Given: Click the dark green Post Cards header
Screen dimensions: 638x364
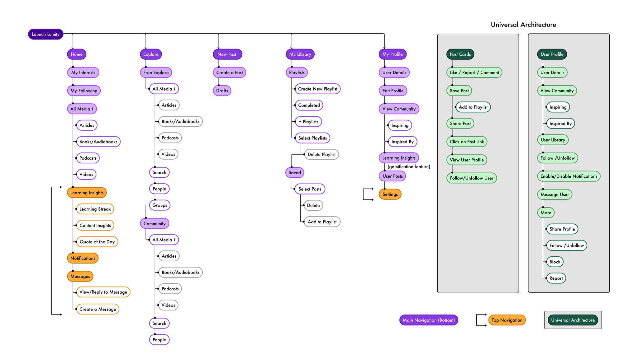Looking at the screenshot, I should coord(460,54).
